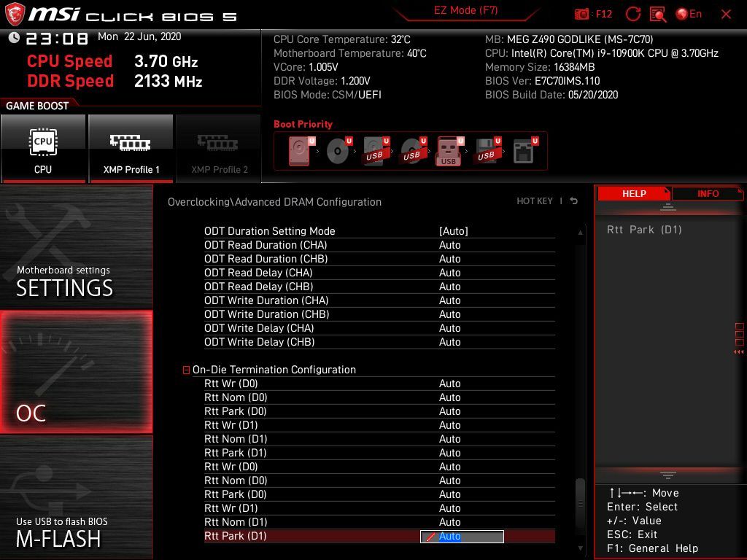Select ODT Read Delay (CHB) row
Viewport: 747px width, 560px height.
pyautogui.click(x=379, y=286)
